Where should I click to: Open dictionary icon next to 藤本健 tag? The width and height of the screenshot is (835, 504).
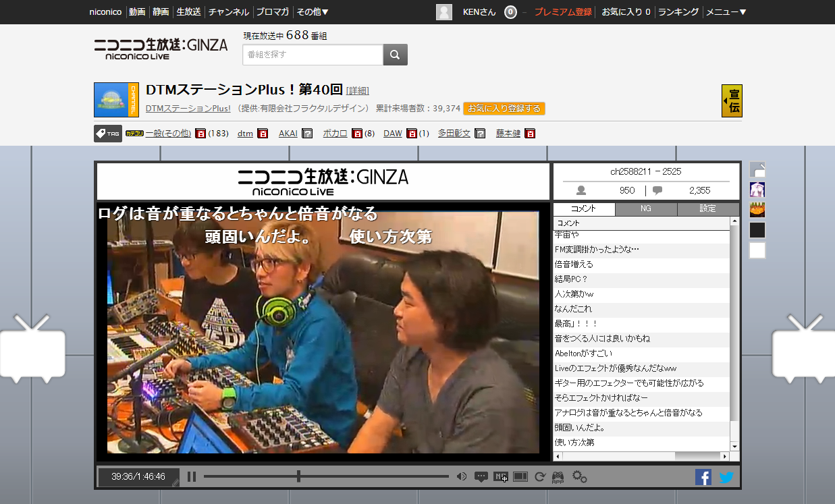point(530,134)
